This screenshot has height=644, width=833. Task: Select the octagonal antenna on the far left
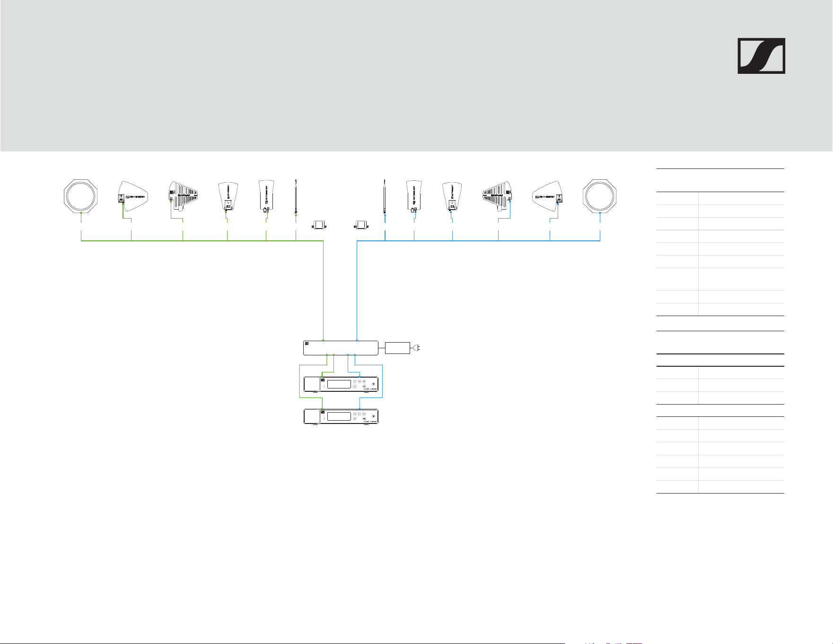click(81, 196)
